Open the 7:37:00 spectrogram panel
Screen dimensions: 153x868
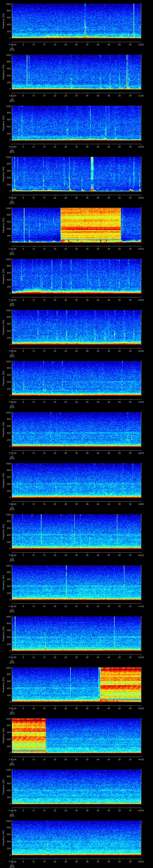pyautogui.click(x=76, y=429)
